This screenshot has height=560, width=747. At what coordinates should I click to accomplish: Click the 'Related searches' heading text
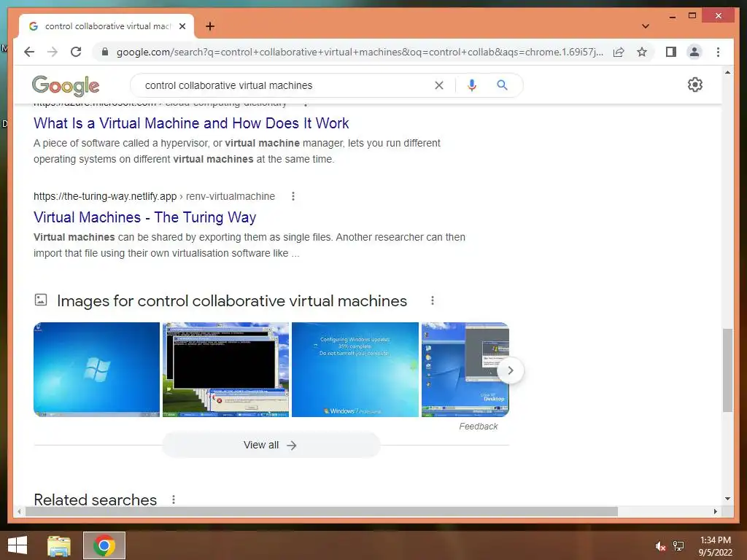click(96, 499)
